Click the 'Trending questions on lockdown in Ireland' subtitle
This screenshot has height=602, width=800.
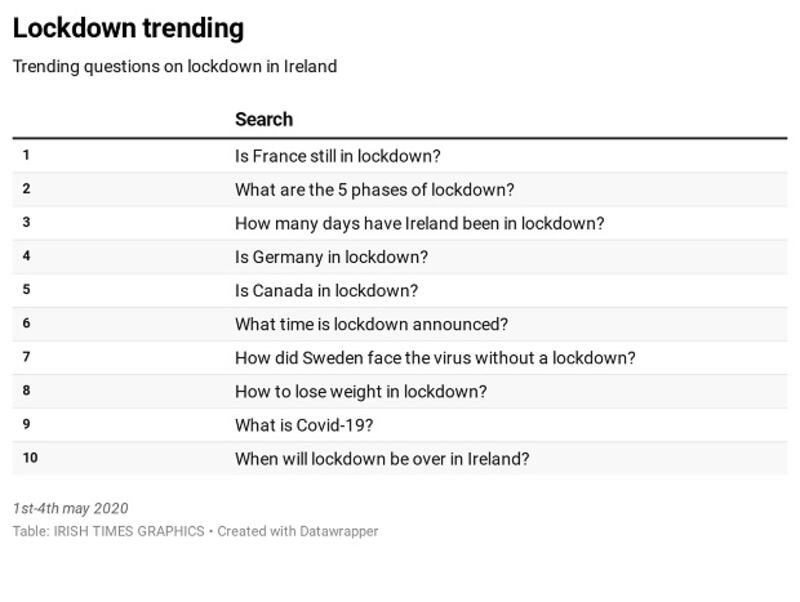tap(175, 67)
